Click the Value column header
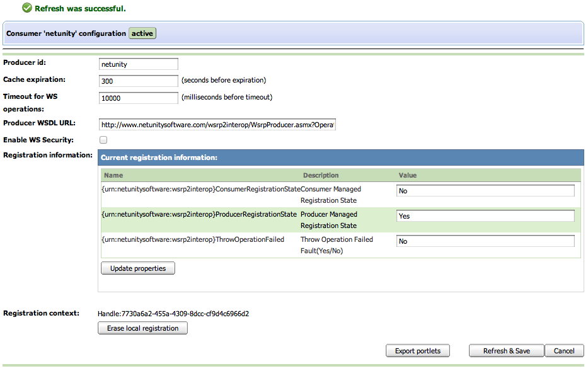The width and height of the screenshot is (588, 371). point(408,175)
